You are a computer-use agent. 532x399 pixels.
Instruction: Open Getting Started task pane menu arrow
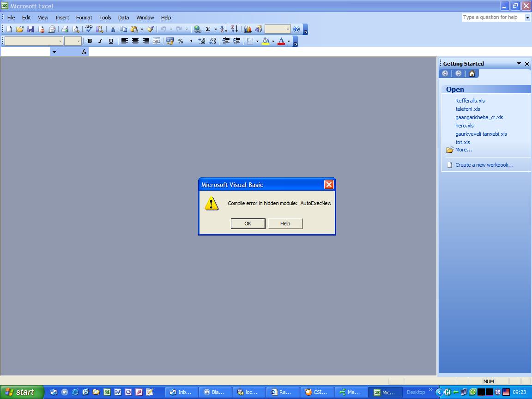[x=519, y=63]
